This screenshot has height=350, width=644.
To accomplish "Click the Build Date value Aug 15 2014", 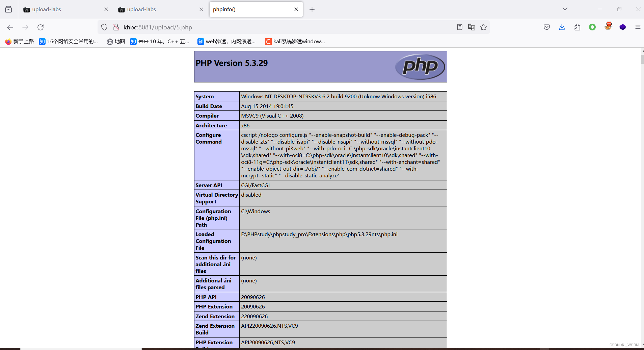I will click(267, 106).
